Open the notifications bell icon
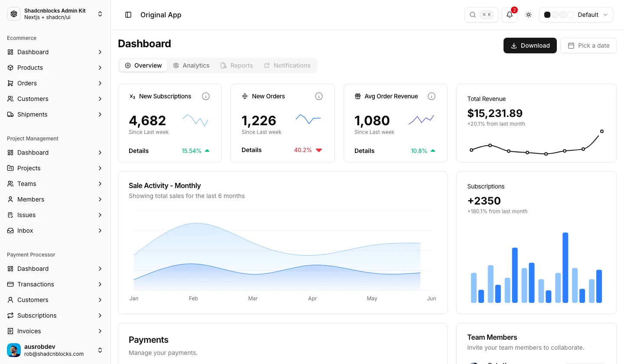The image size is (624, 364). [x=510, y=15]
